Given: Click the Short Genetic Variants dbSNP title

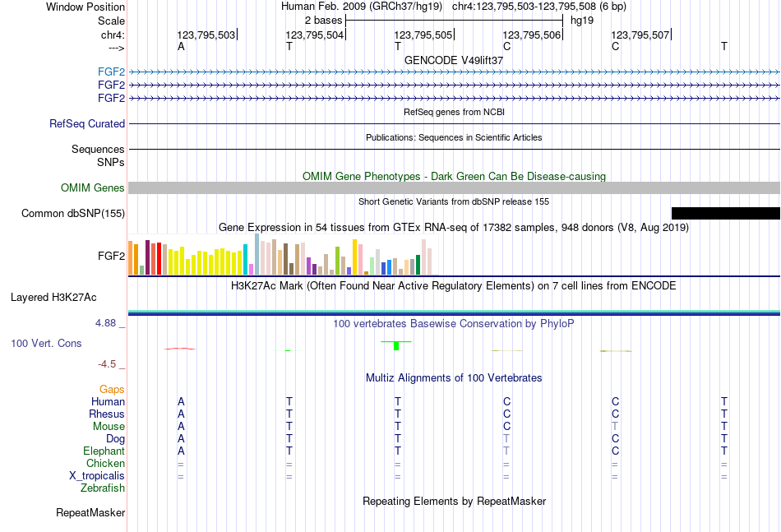Looking at the screenshot, I should (x=454, y=201).
